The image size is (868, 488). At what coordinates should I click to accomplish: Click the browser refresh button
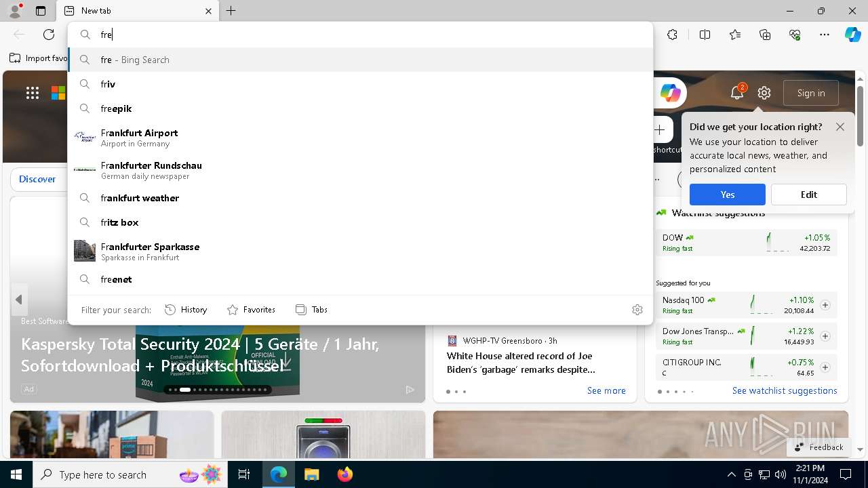[x=49, y=35]
